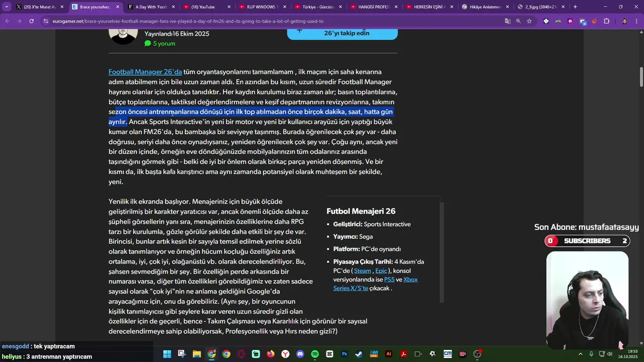Screen dimensions: 644x362
Task: Click the 26'yı takip edin follow button
Action: [x=342, y=33]
